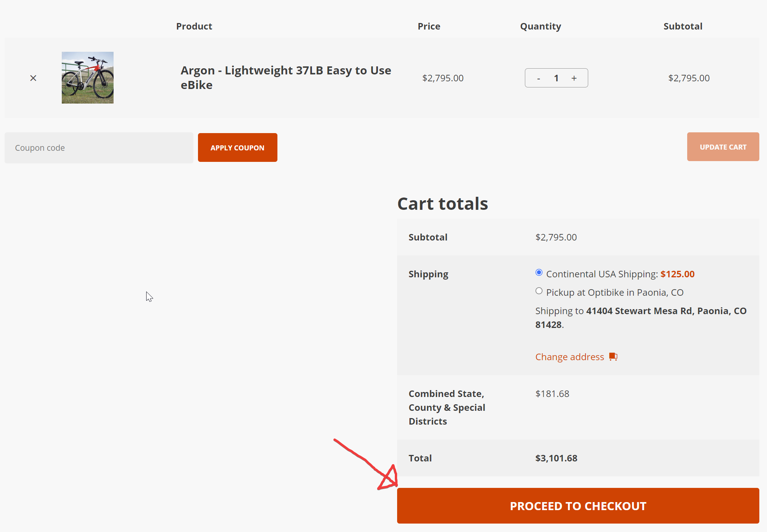Choose Pickup at Optibike in Paonia option
The width and height of the screenshot is (767, 532).
[x=539, y=291]
